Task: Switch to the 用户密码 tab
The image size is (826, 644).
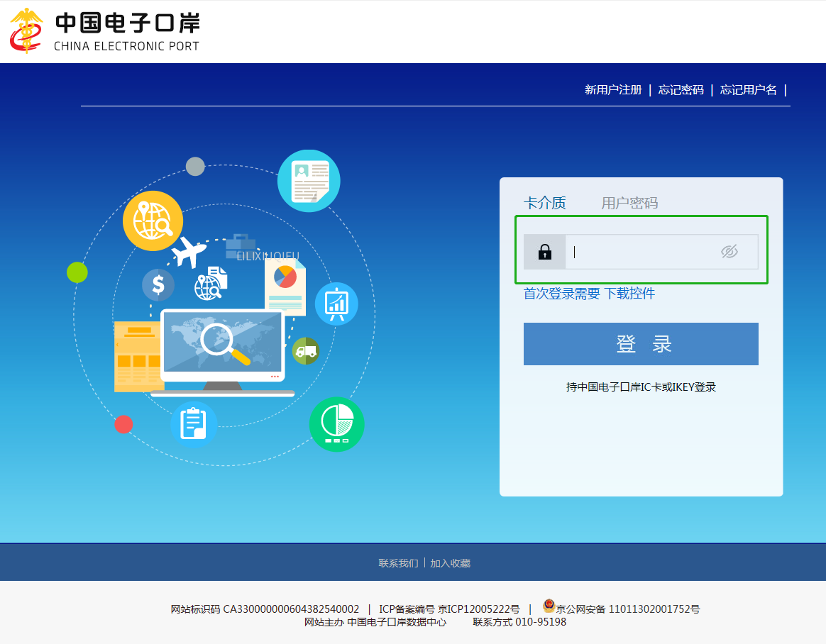Action: pyautogui.click(x=629, y=204)
